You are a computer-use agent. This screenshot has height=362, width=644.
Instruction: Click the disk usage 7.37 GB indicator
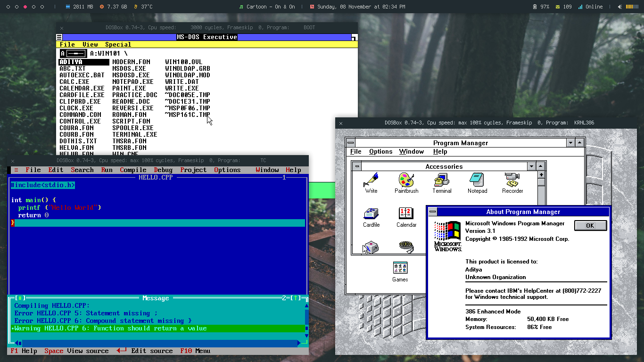coord(113,7)
